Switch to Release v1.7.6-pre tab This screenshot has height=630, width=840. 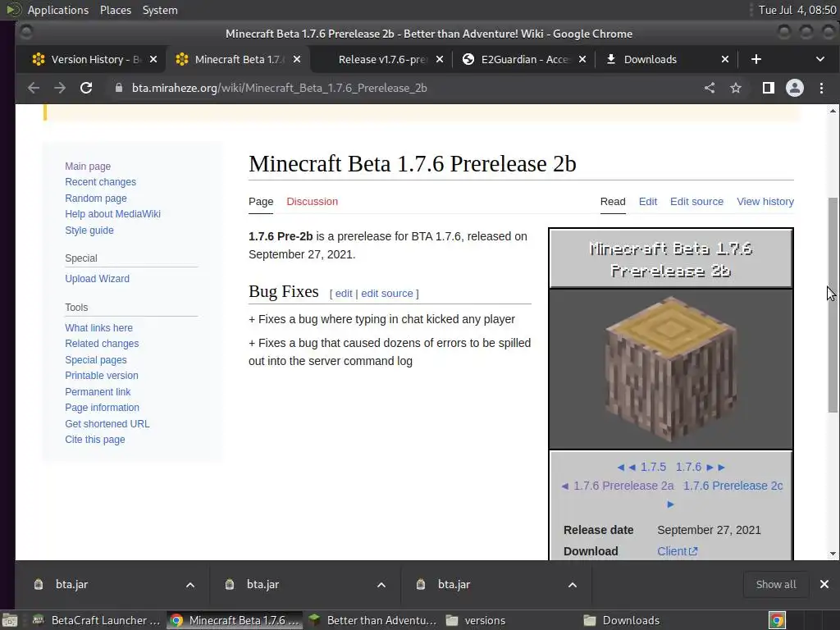[382, 59]
